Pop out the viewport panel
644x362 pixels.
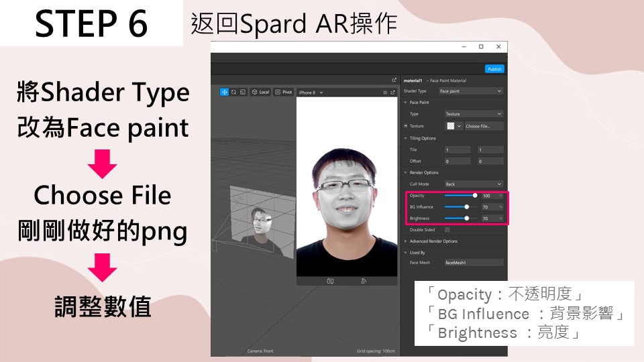(x=394, y=80)
